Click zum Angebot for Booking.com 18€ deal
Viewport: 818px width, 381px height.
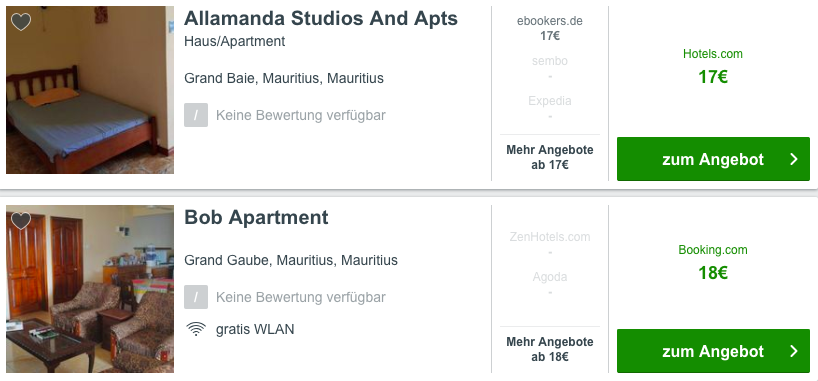[713, 351]
